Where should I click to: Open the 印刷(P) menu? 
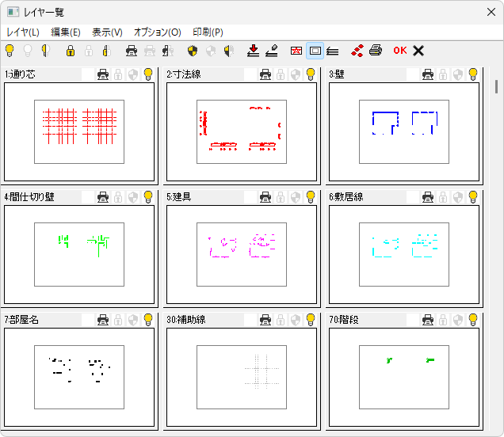pos(208,32)
